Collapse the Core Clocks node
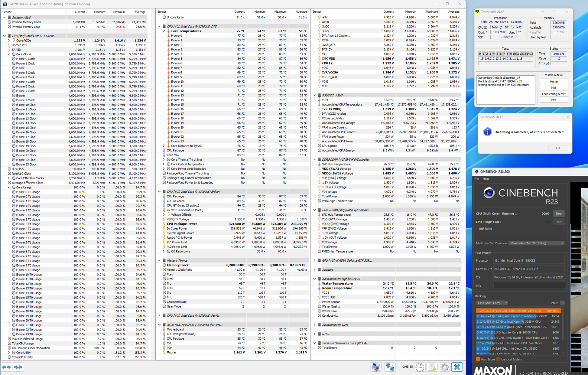588x375 pixels. pos(9,54)
